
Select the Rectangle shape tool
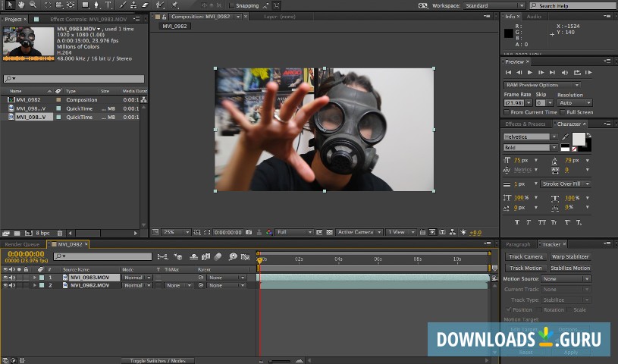coord(86,5)
